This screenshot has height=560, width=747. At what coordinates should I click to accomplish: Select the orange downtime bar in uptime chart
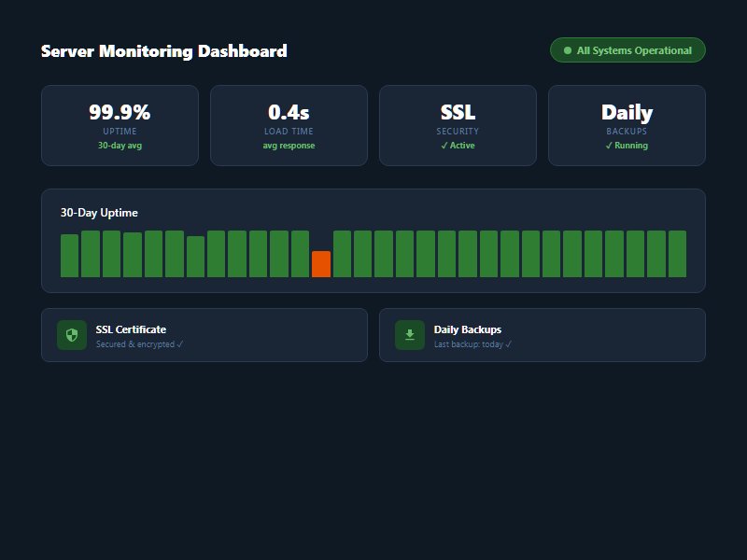coord(321,264)
